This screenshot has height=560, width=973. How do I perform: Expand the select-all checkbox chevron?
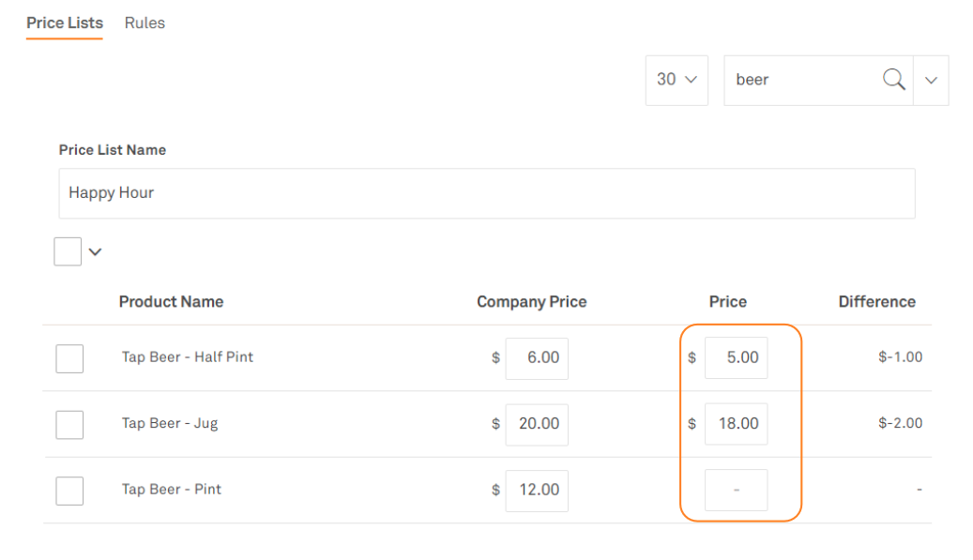point(95,251)
